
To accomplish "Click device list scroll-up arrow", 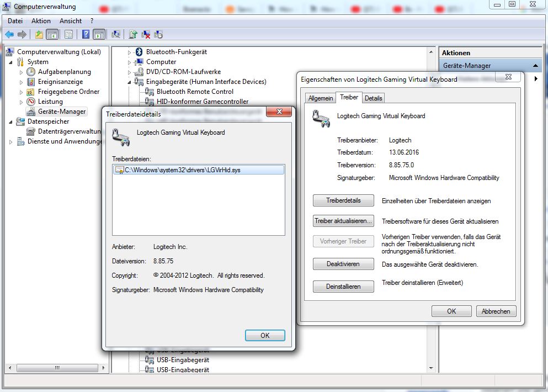I will (431, 52).
